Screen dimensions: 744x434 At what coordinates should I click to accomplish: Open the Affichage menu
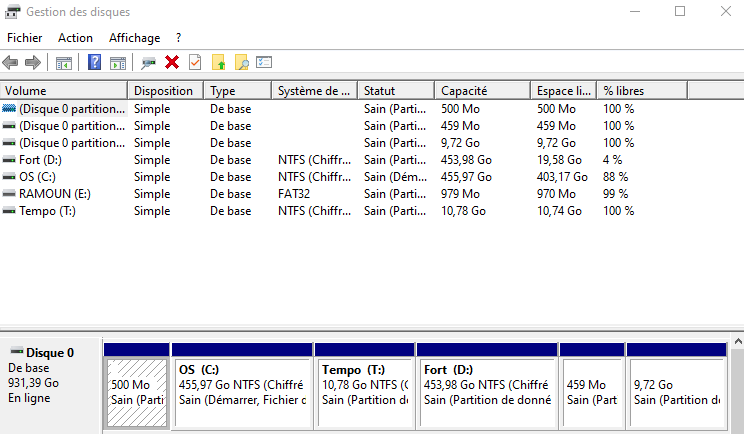pos(134,37)
